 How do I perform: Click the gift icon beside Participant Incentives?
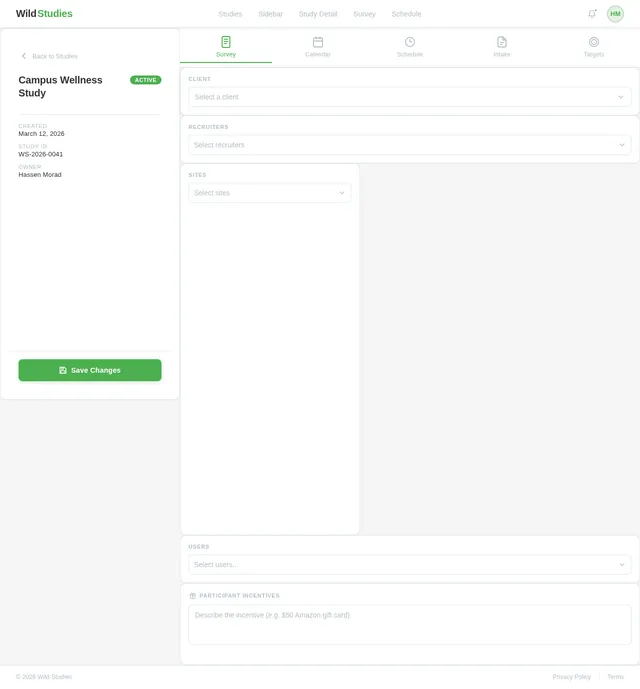[x=193, y=596]
